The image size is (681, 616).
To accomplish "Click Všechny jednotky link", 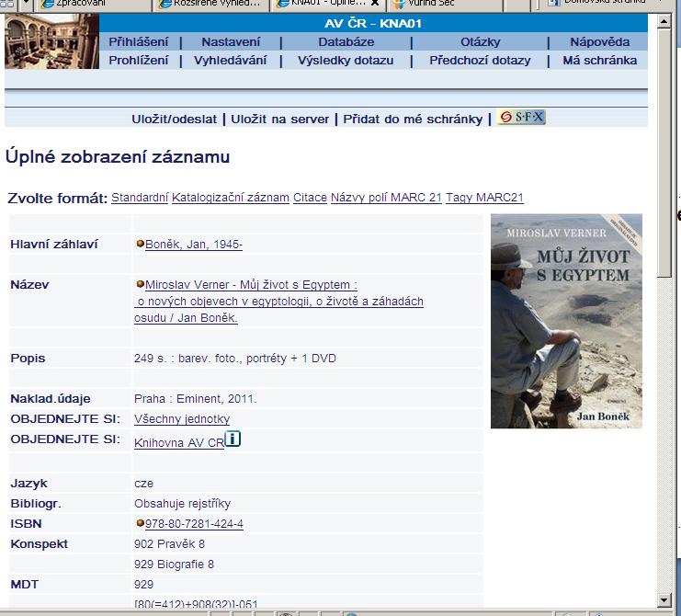I will pyautogui.click(x=182, y=418).
